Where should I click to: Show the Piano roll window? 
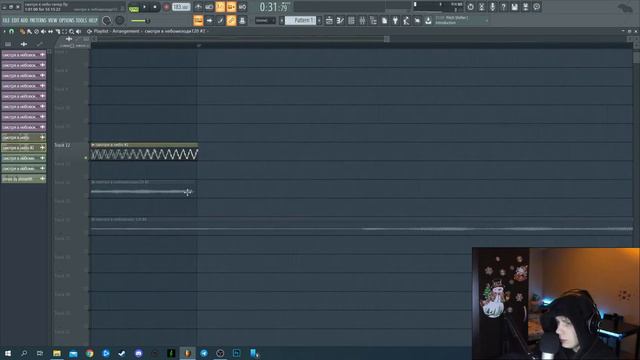pos(340,20)
